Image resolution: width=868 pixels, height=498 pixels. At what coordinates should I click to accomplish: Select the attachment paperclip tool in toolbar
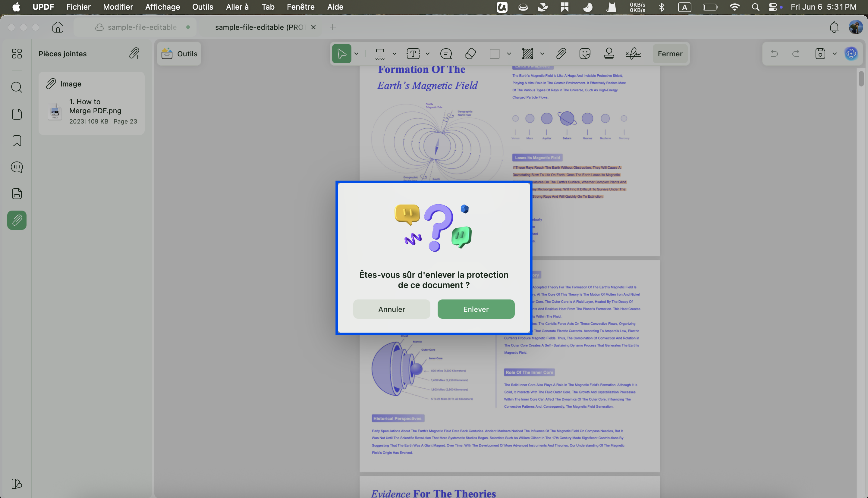[x=561, y=54]
